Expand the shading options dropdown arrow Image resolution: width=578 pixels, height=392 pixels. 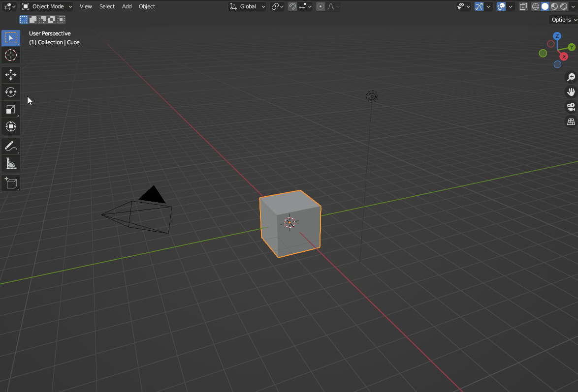pyautogui.click(x=573, y=6)
